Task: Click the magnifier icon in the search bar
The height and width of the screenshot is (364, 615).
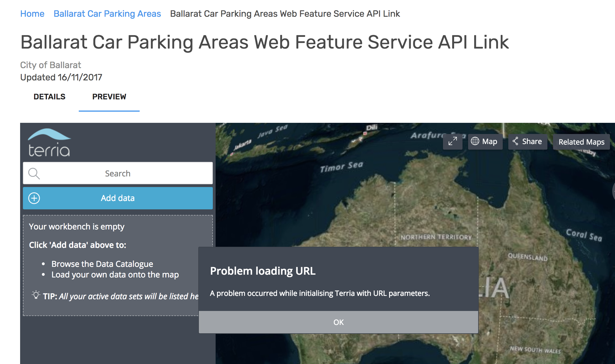Action: click(x=34, y=173)
